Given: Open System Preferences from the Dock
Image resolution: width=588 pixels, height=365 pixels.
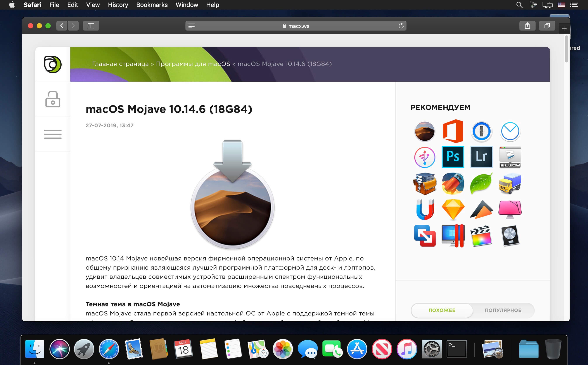Looking at the screenshot, I should [432, 349].
